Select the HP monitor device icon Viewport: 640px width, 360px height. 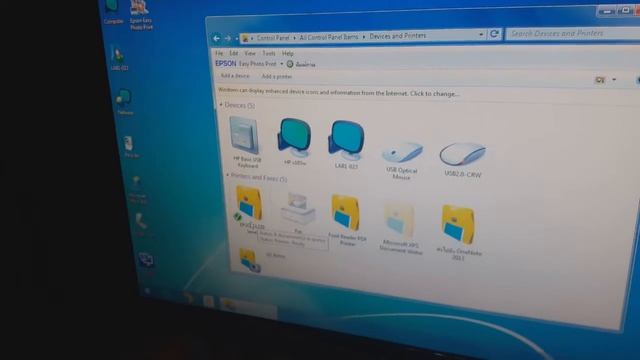click(x=294, y=138)
